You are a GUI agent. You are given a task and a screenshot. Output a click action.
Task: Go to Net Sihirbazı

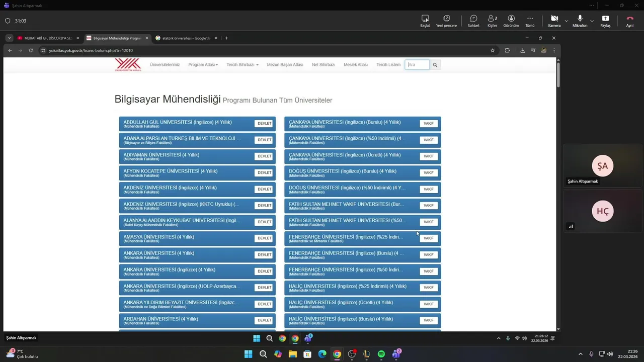pyautogui.click(x=324, y=65)
